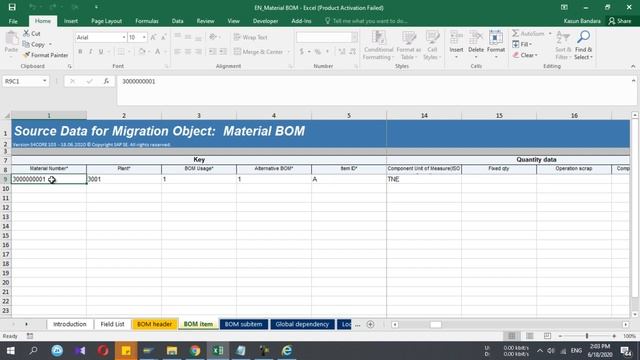This screenshot has height=360, width=640.
Task: Click the Cut scissors icon
Action: coord(27,33)
